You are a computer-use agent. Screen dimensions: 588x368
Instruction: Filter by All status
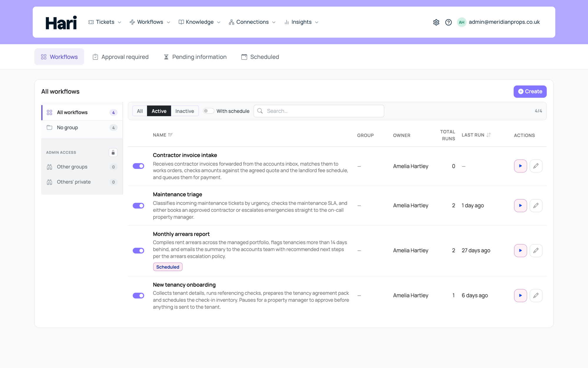pos(140,111)
